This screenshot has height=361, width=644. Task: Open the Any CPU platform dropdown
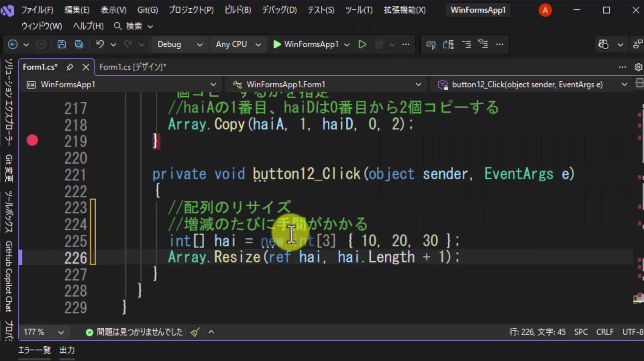click(238, 44)
